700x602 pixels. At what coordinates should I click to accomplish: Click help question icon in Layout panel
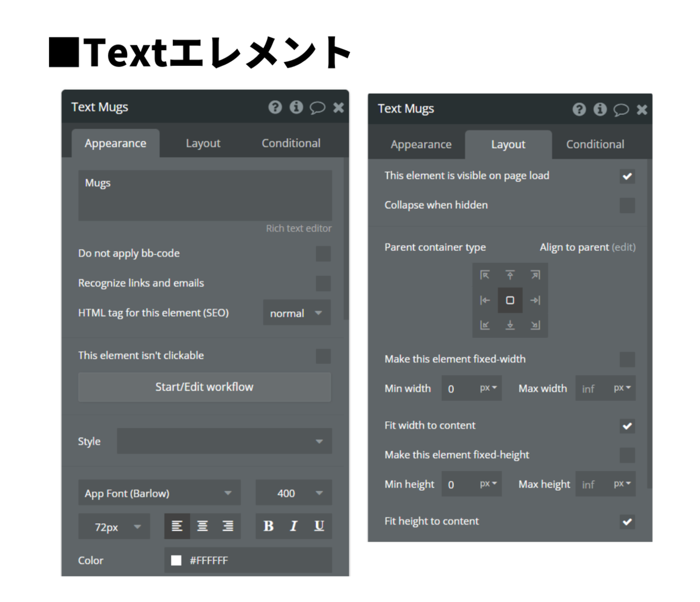click(579, 109)
